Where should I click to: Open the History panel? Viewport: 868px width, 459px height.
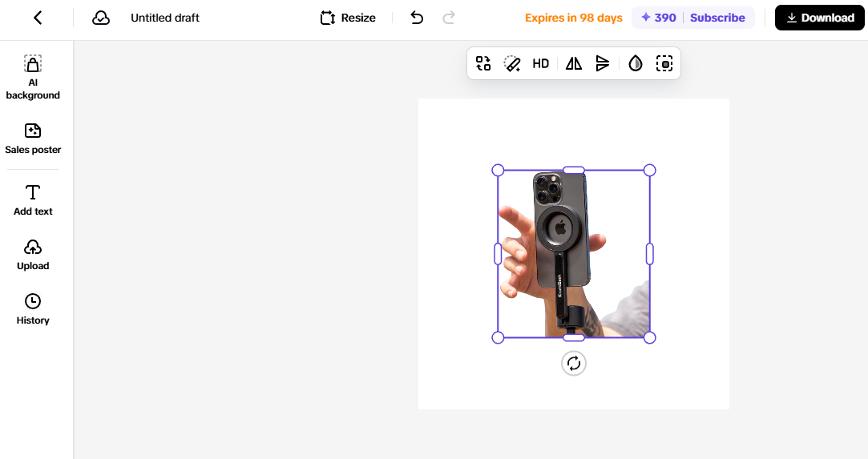point(33,309)
